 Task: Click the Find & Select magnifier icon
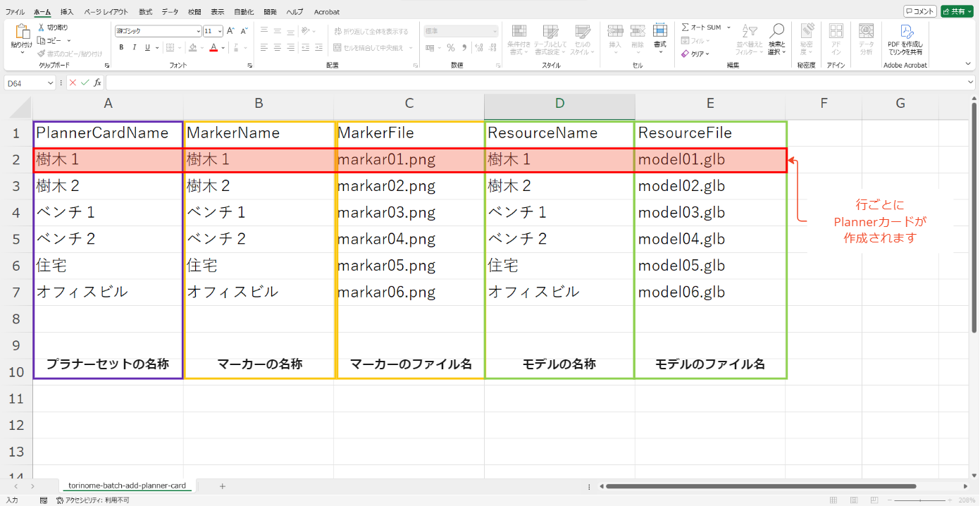point(776,31)
